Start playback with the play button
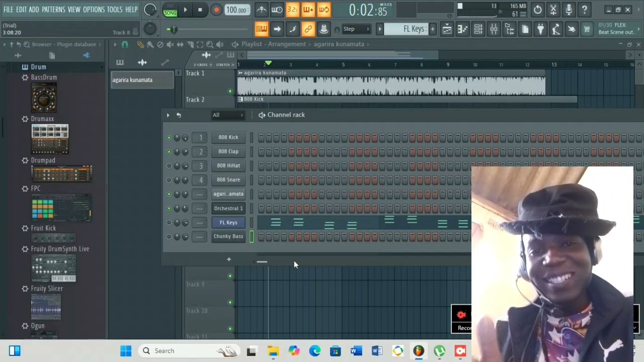 (185, 10)
